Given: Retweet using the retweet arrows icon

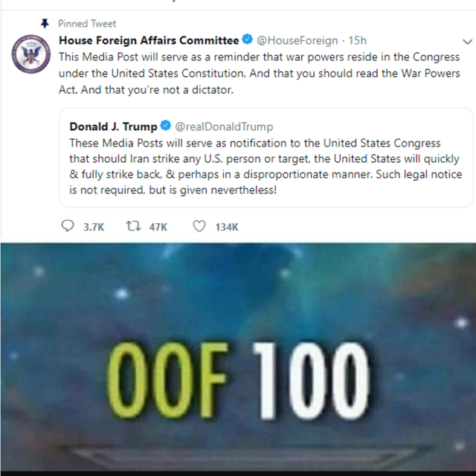Looking at the screenshot, I should [x=134, y=226].
